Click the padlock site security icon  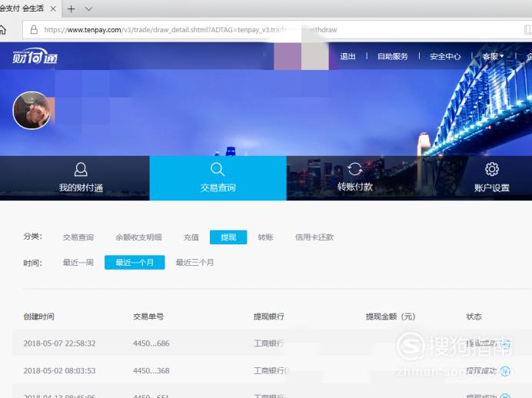pyautogui.click(x=34, y=30)
